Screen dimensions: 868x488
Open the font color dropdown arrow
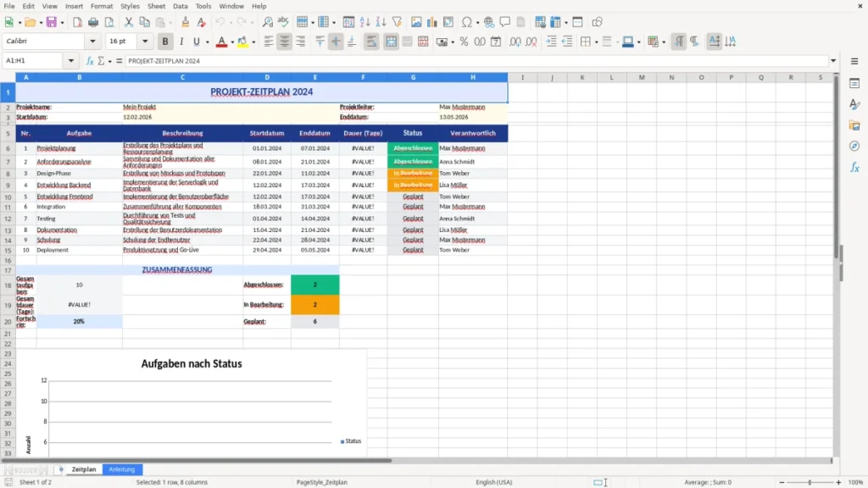[232, 42]
